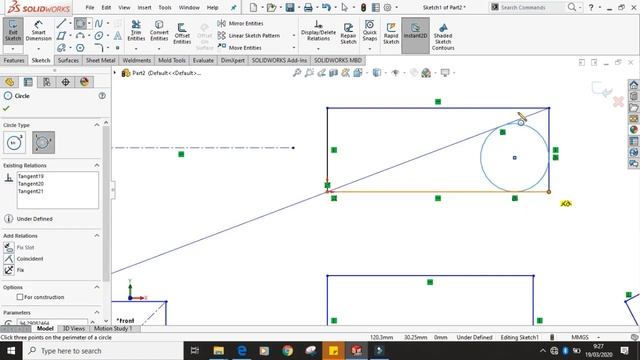The image size is (640, 360).
Task: Select the Sketch Fillet tool
Action: coord(99,48)
